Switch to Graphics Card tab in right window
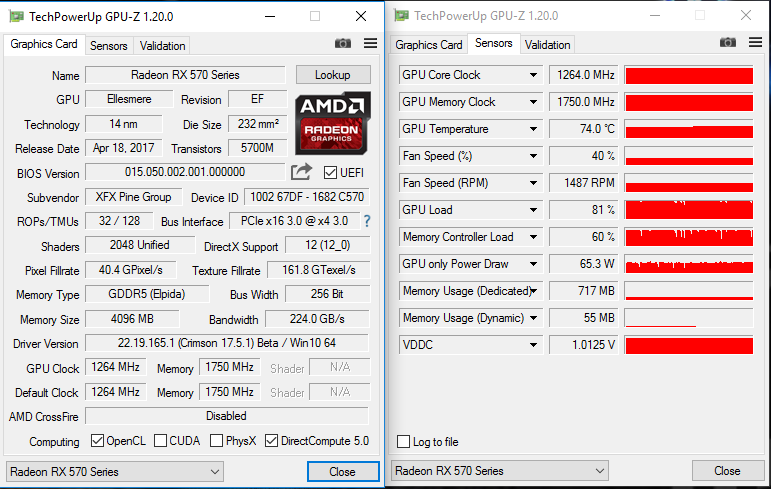 (429, 45)
